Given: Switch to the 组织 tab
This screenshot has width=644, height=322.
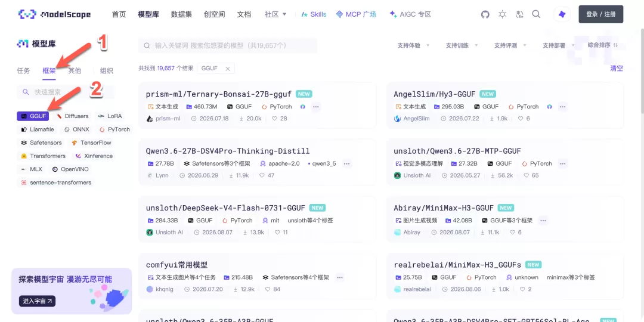Looking at the screenshot, I should point(106,70).
